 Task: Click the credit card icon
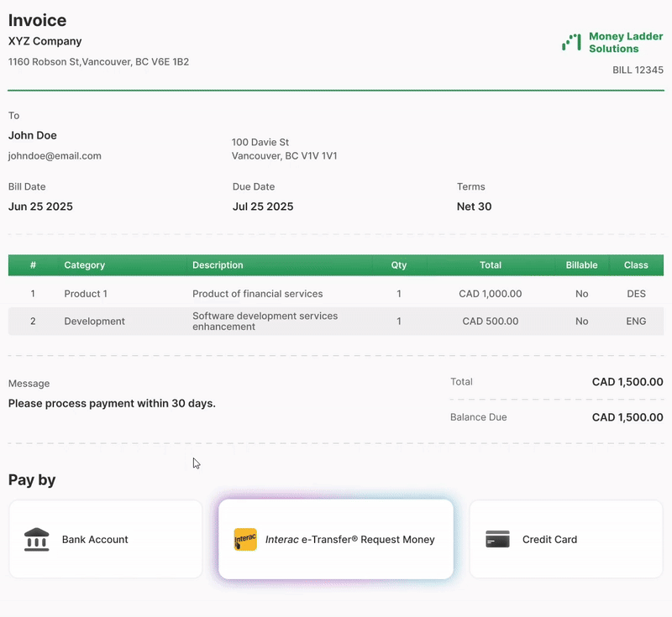(x=498, y=540)
